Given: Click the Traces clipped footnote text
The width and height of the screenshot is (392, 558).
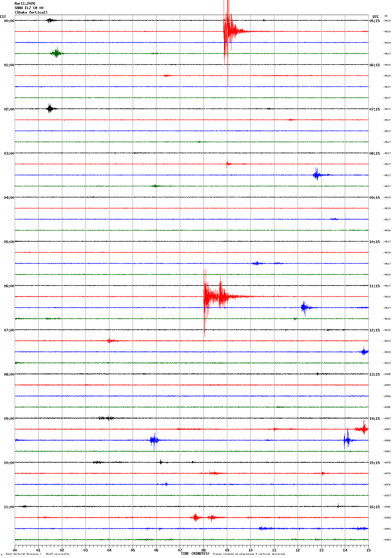Looking at the screenshot, I should (249, 554).
